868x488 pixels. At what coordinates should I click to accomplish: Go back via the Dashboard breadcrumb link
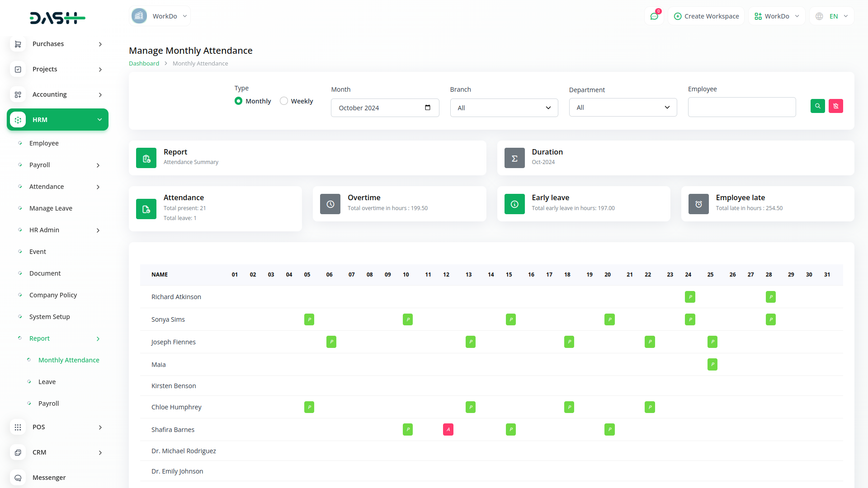pyautogui.click(x=144, y=63)
